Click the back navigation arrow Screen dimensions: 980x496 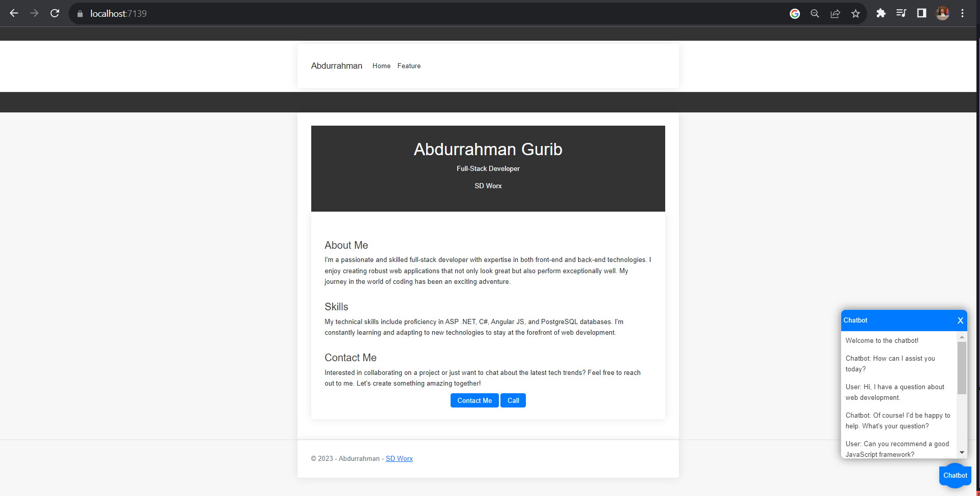14,13
